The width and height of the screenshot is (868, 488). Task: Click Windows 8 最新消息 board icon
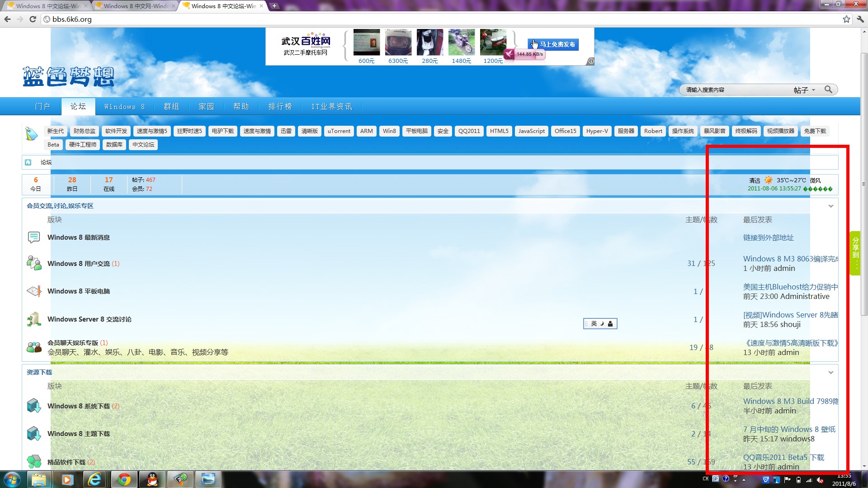point(34,237)
